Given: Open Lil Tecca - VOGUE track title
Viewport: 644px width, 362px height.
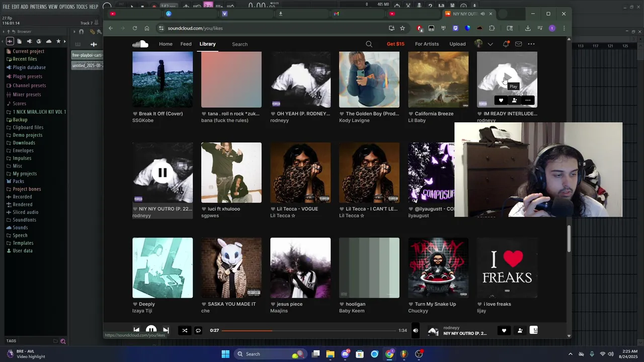Looking at the screenshot, I should (297, 209).
